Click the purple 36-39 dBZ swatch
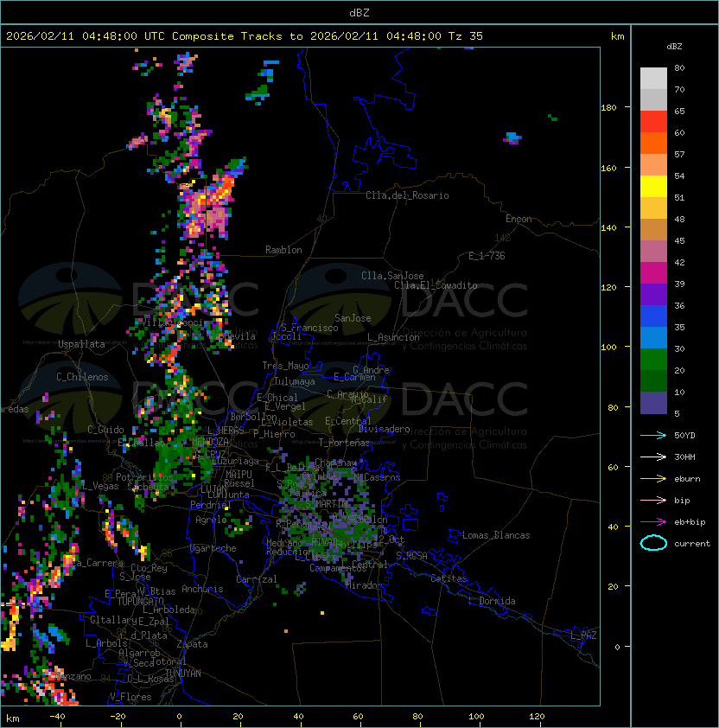This screenshot has height=728, width=719. click(653, 294)
